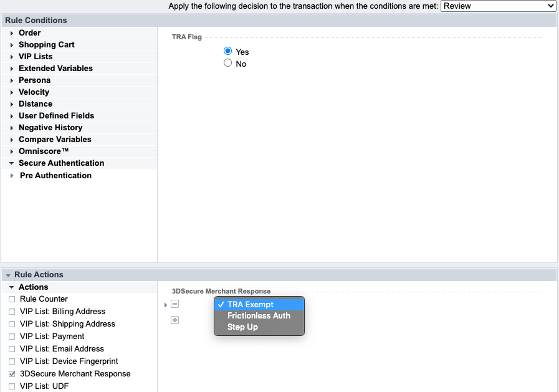Open the Review decision dropdown
This screenshot has height=392, width=559.
(498, 6)
